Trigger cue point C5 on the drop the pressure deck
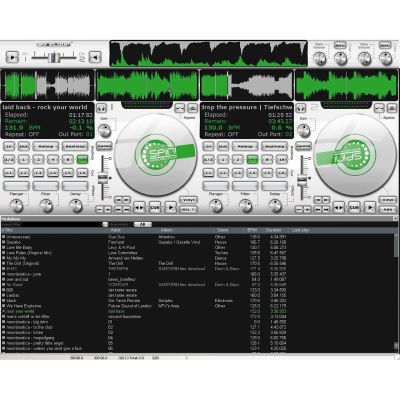This screenshot has height=400, width=400. pyautogui.click(x=267, y=173)
